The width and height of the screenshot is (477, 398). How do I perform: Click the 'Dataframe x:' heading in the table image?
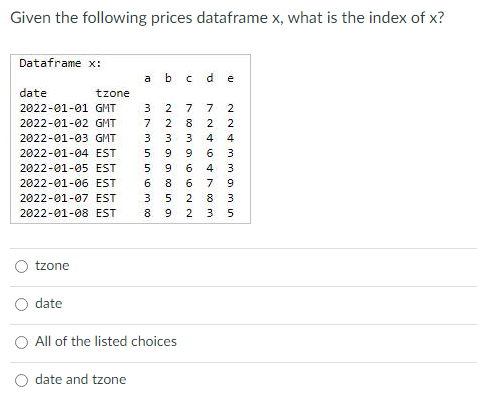60,63
